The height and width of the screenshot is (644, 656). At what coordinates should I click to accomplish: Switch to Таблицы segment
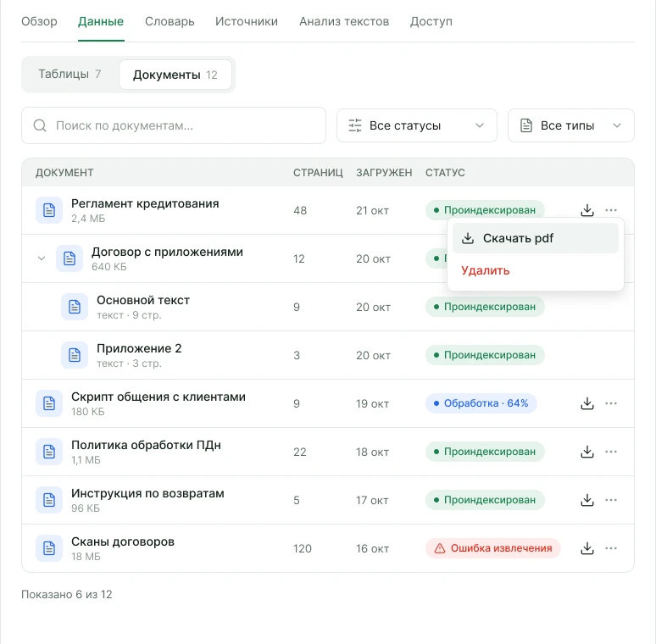[x=69, y=74]
